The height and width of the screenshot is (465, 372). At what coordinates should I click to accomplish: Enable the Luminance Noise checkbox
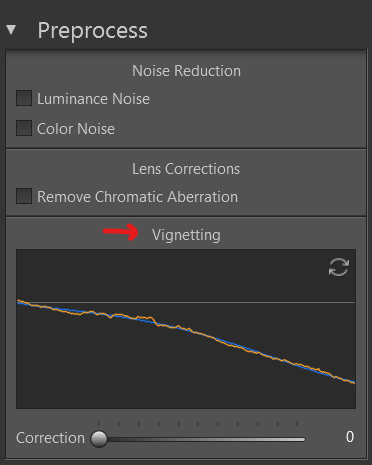[x=24, y=98]
